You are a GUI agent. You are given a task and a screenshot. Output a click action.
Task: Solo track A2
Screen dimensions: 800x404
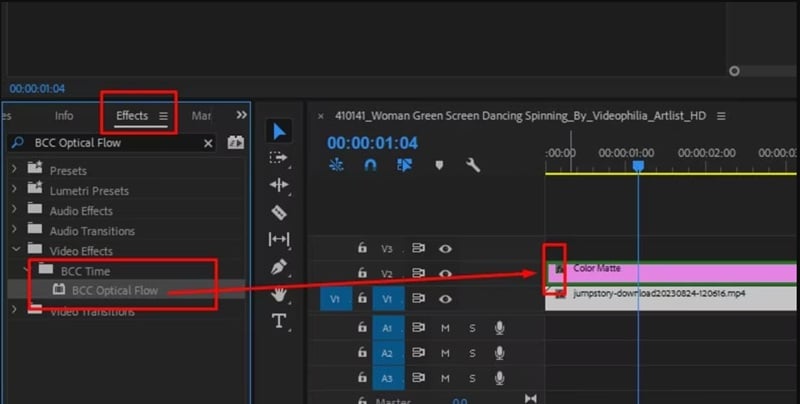[x=472, y=353]
